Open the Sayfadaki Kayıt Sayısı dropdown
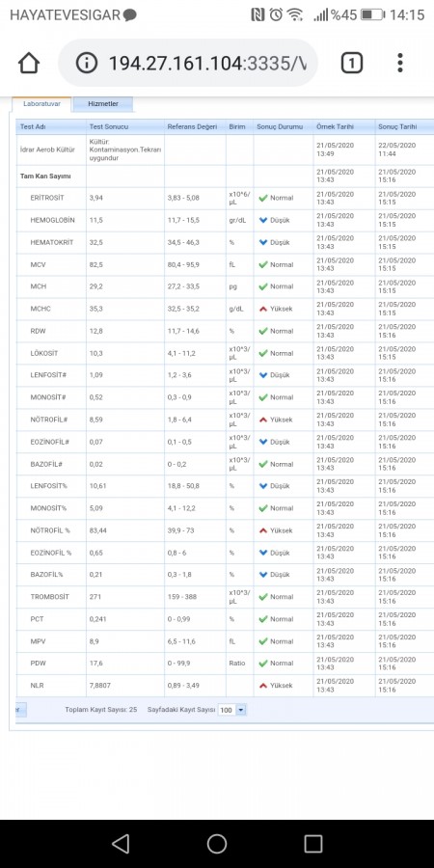Viewport: 434px width, 868px height. 231,710
